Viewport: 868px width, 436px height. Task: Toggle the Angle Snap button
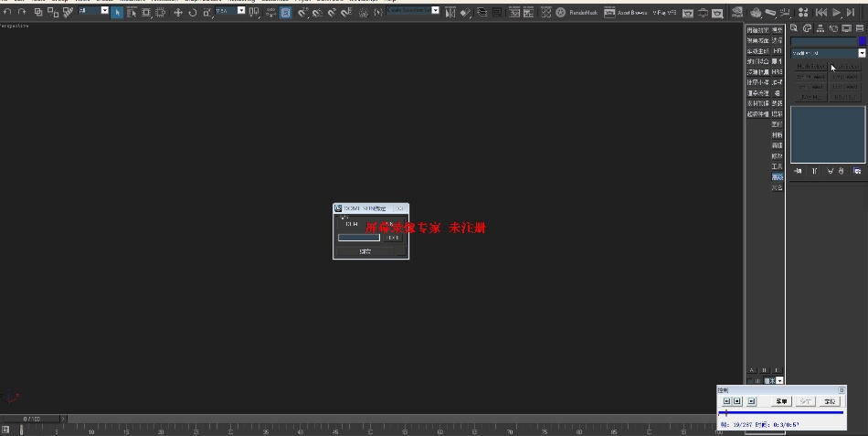point(317,12)
